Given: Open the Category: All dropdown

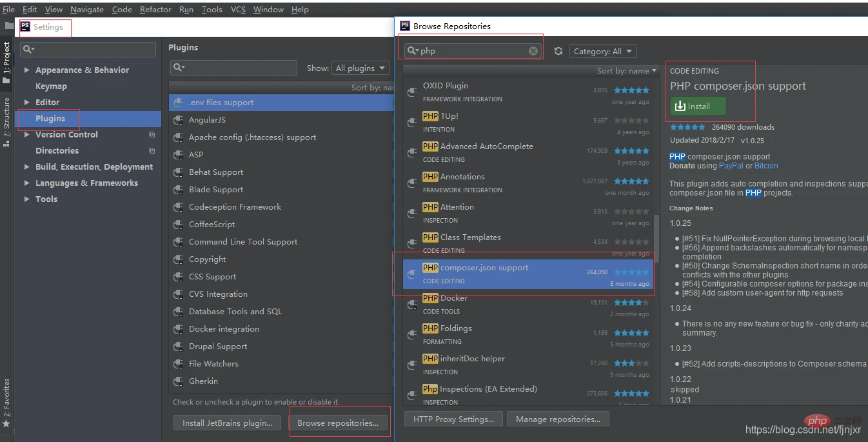Looking at the screenshot, I should tap(603, 51).
